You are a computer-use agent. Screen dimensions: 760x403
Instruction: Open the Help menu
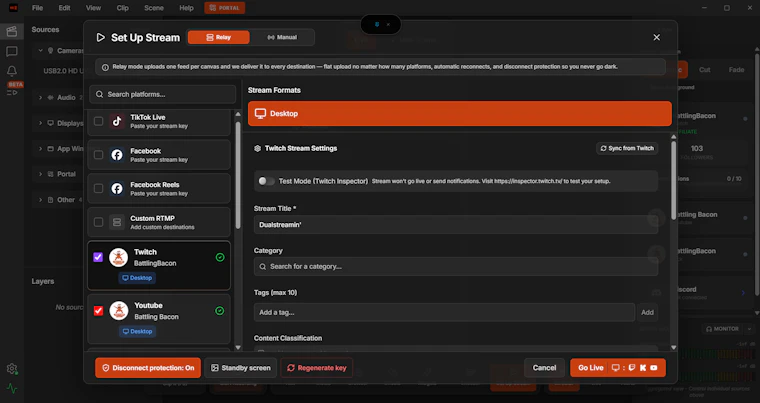click(x=186, y=8)
